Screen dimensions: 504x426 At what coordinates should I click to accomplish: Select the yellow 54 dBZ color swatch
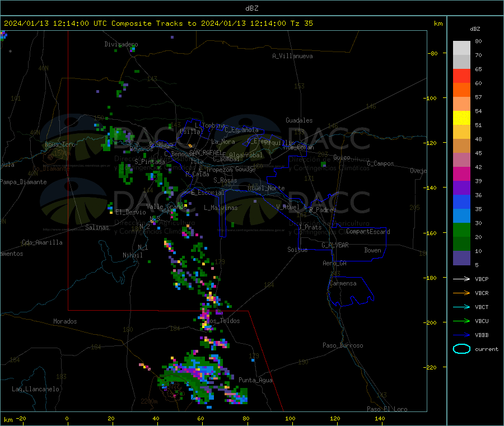(461, 118)
